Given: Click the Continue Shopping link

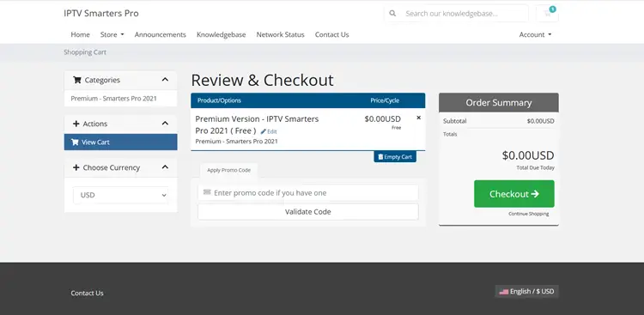Looking at the screenshot, I should [528, 214].
